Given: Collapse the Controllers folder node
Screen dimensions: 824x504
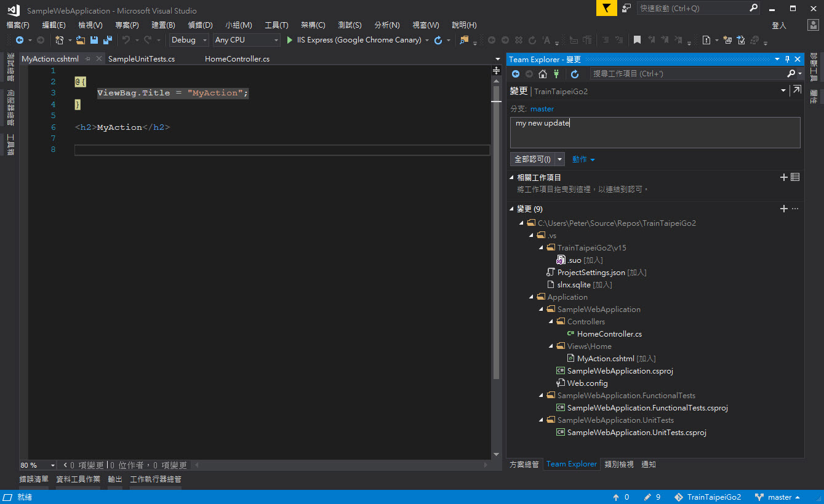Looking at the screenshot, I should pos(551,322).
